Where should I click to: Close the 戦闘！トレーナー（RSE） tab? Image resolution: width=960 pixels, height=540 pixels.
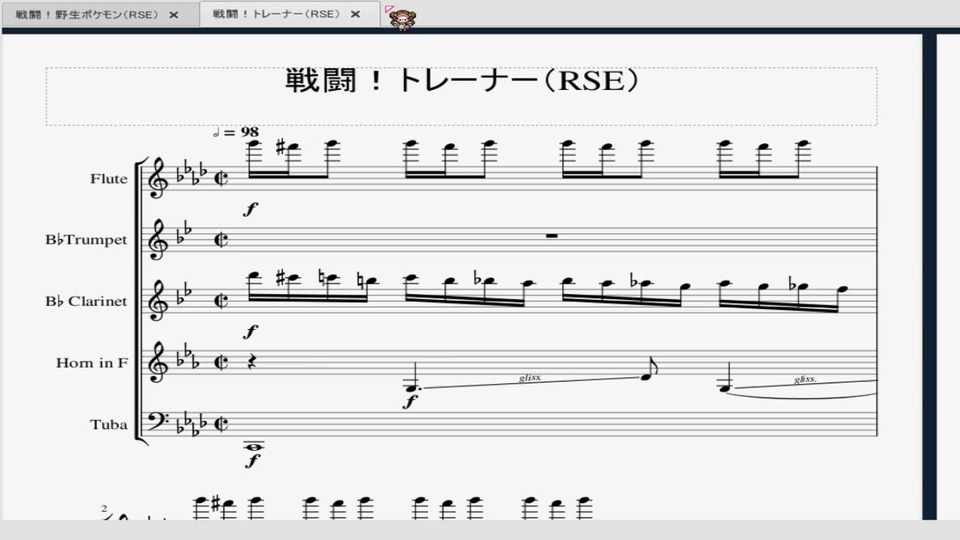tap(355, 14)
